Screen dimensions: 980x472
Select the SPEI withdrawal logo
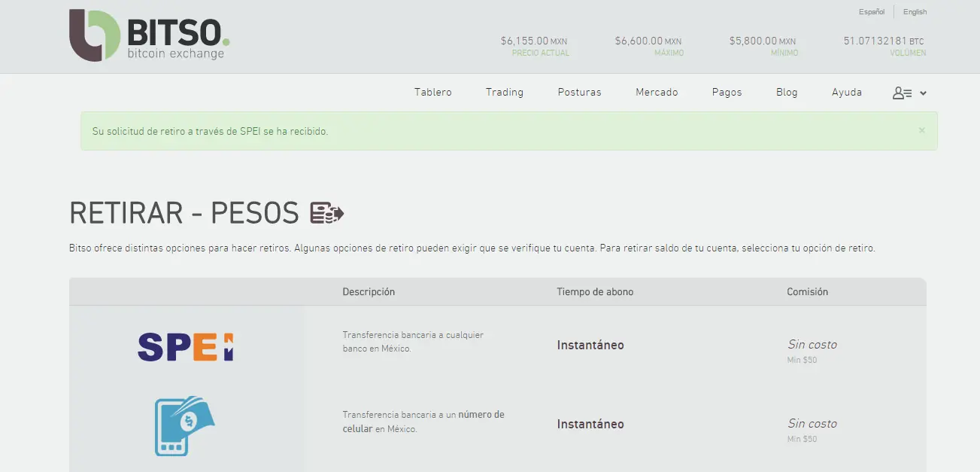[x=186, y=346]
